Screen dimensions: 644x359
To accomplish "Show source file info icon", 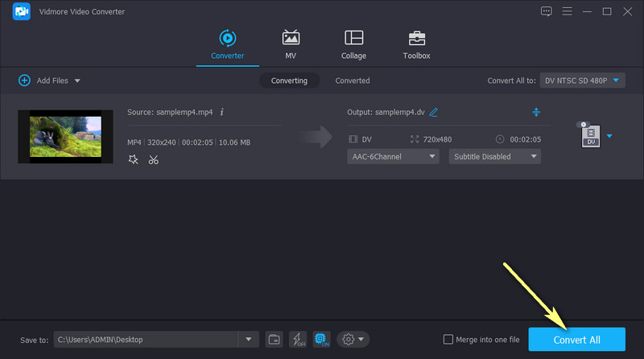I will pos(222,112).
